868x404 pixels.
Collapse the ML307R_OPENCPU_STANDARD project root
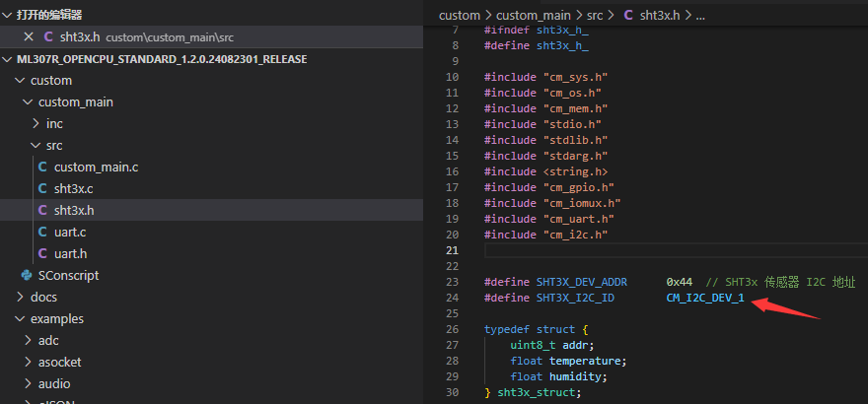(x=8, y=59)
